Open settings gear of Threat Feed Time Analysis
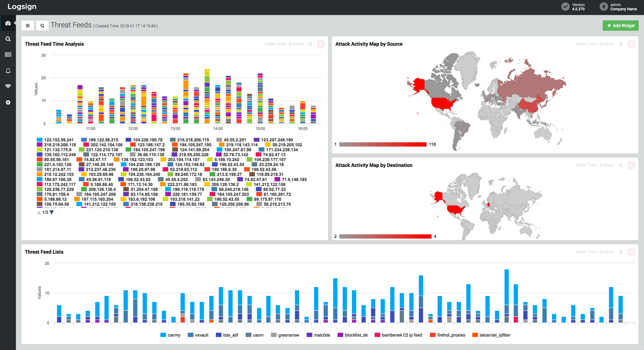The width and height of the screenshot is (644, 350). pyautogui.click(x=310, y=44)
